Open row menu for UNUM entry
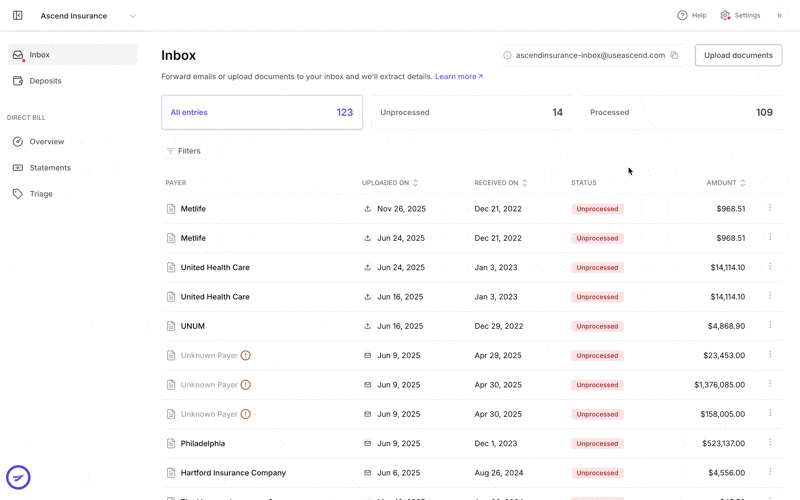This screenshot has width=800, height=500. [x=770, y=326]
